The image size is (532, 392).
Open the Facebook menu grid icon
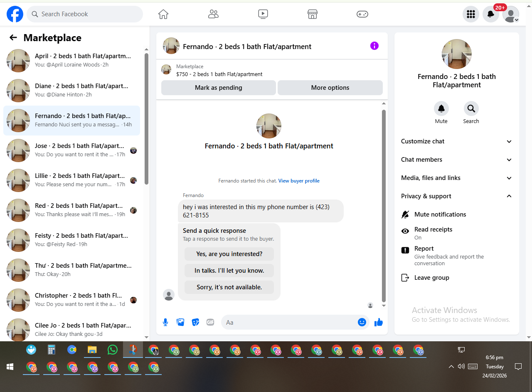pos(471,14)
